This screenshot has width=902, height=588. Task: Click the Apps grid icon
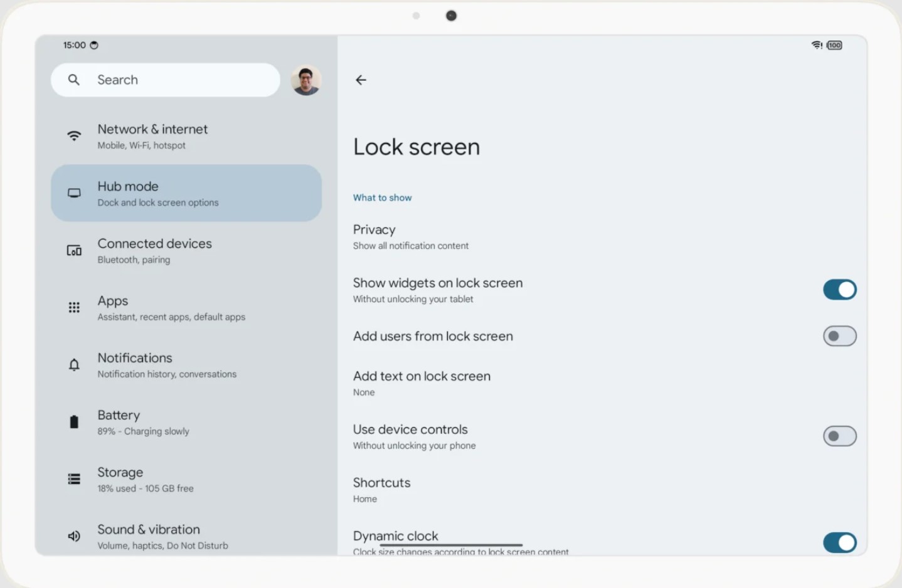[74, 308]
